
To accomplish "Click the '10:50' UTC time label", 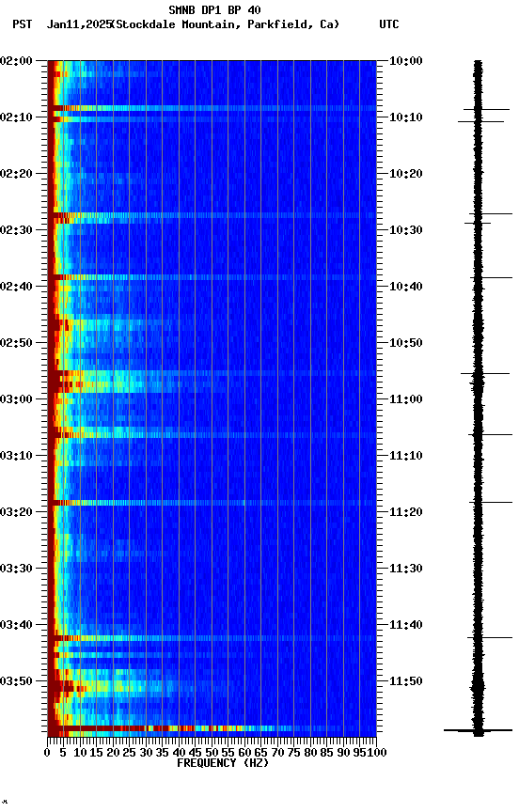I will point(406,343).
